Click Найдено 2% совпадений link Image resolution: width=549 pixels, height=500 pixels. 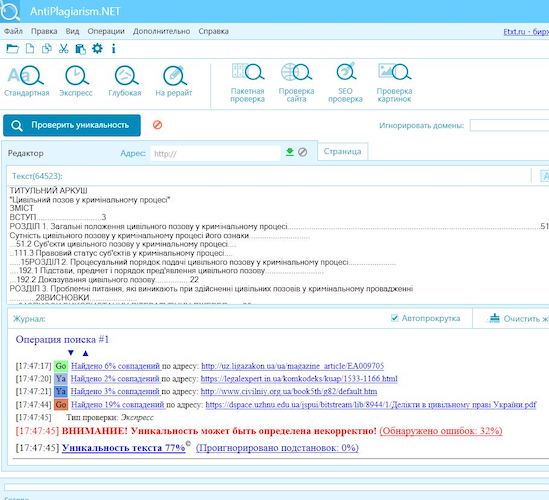(x=115, y=379)
